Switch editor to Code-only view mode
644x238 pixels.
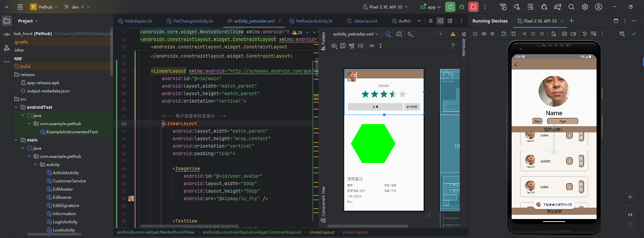(x=431, y=21)
